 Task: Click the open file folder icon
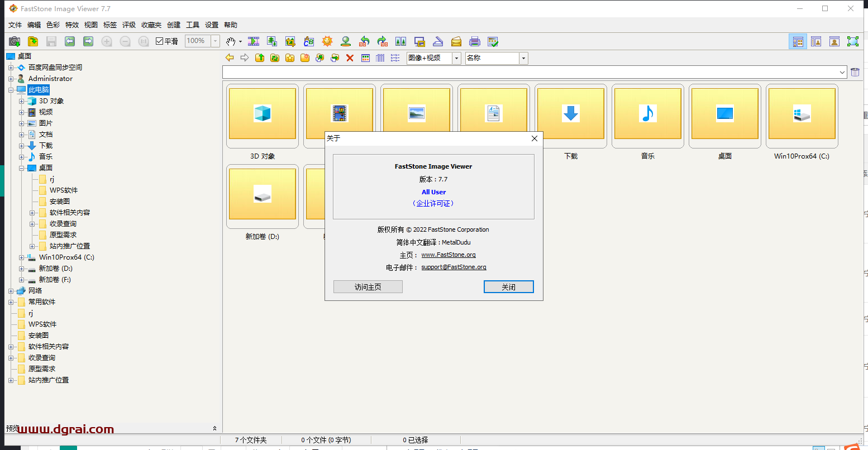point(33,41)
